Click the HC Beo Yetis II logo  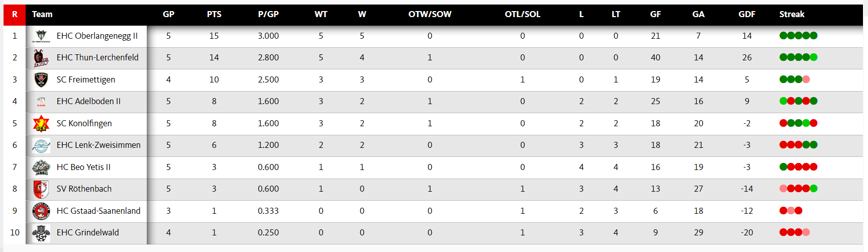[x=41, y=167]
